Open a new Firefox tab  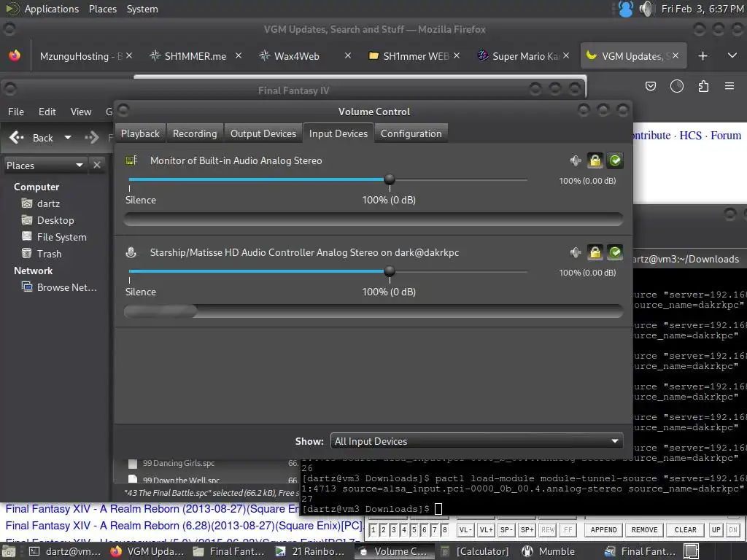click(x=703, y=56)
